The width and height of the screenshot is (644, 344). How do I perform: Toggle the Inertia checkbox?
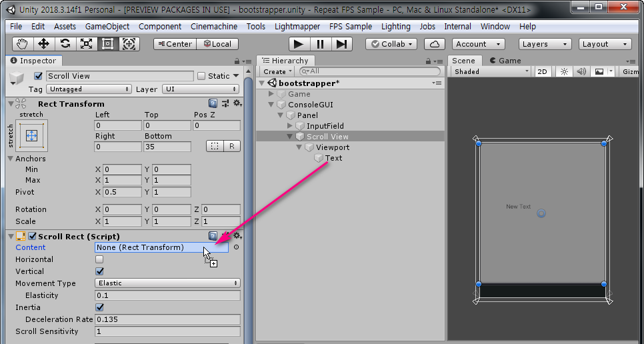tap(99, 307)
